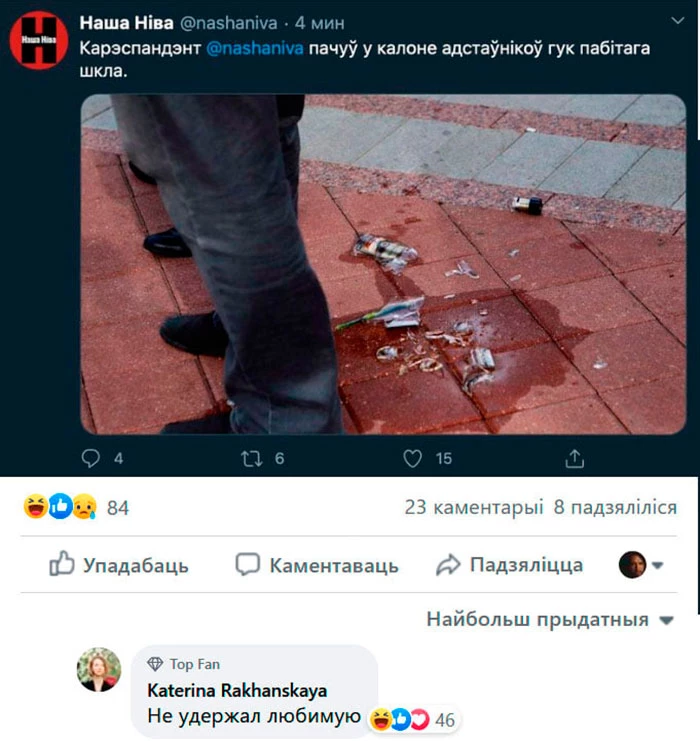The image size is (700, 741).
Task: Open the Найбольш прыдатныя sort dropdown
Action: [550, 619]
